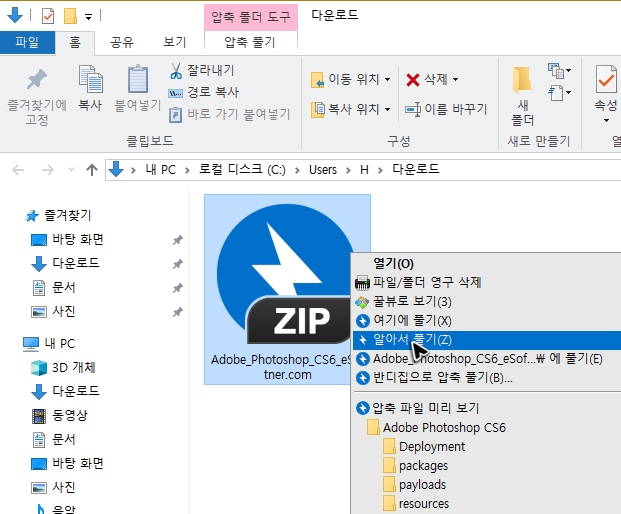This screenshot has width=621, height=514.
Task: Choose 반디집으로 압축 풀기(B)... menu item
Action: click(x=486, y=378)
